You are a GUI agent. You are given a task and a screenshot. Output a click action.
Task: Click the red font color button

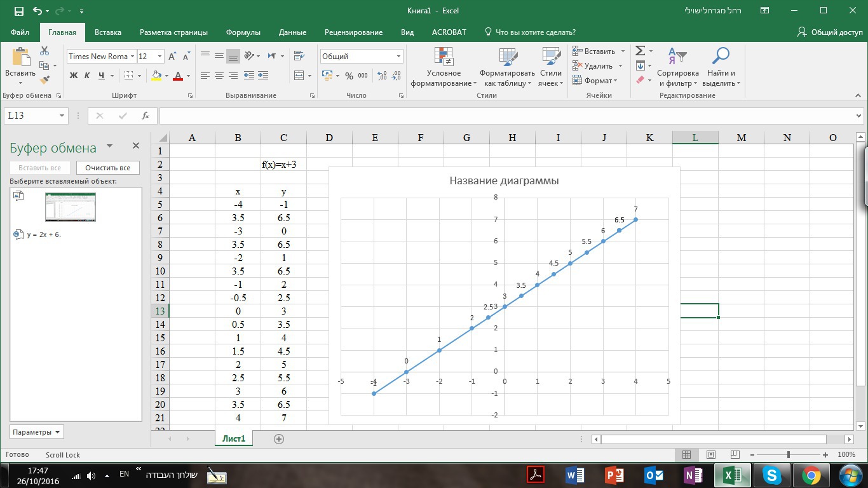click(178, 76)
